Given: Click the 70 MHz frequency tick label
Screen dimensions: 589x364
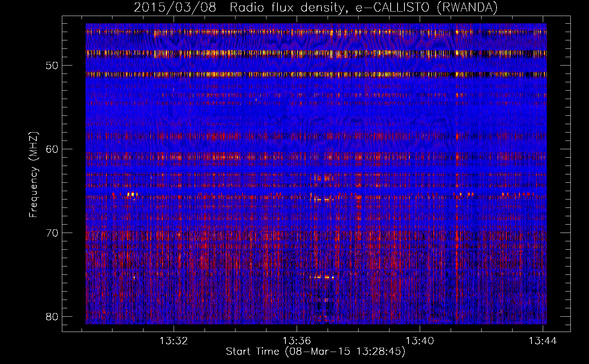Looking at the screenshot, I should tap(52, 233).
